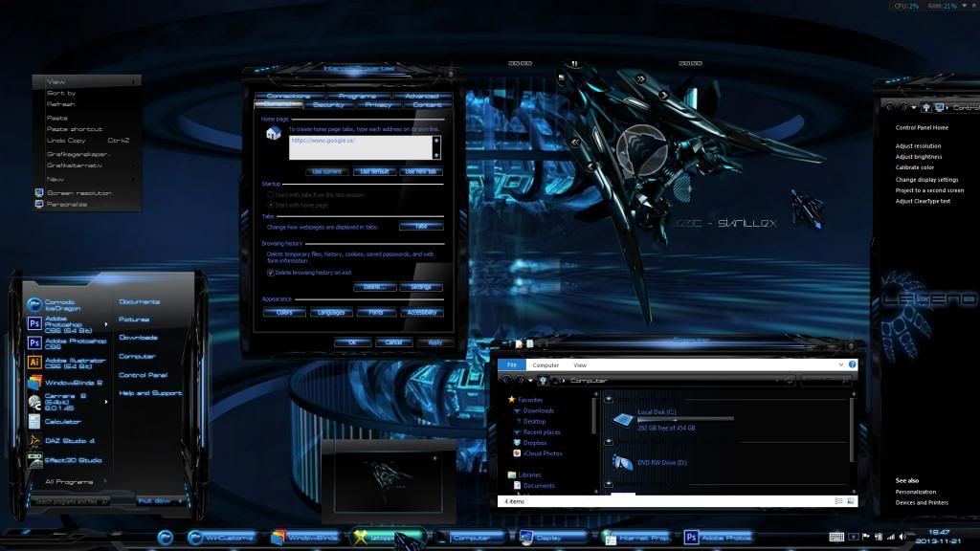Select DVD RW Drive (D:) icon
The height and width of the screenshot is (551, 980).
[622, 462]
